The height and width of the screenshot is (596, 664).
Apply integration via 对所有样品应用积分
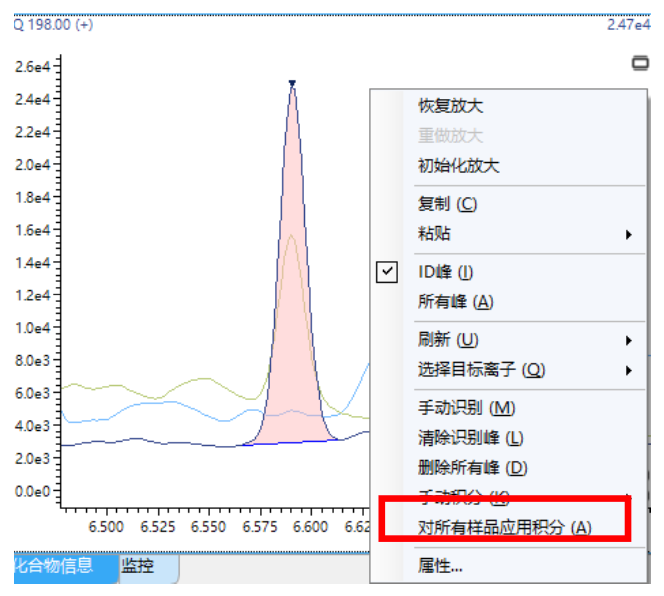[x=504, y=527]
